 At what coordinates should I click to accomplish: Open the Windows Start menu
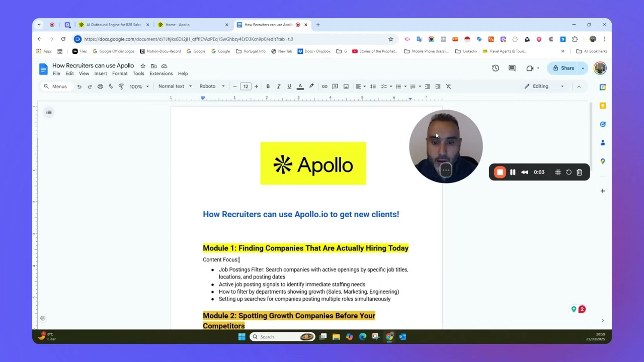(x=242, y=337)
